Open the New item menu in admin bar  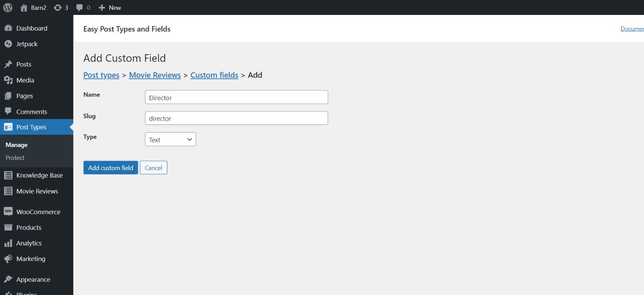(110, 7)
